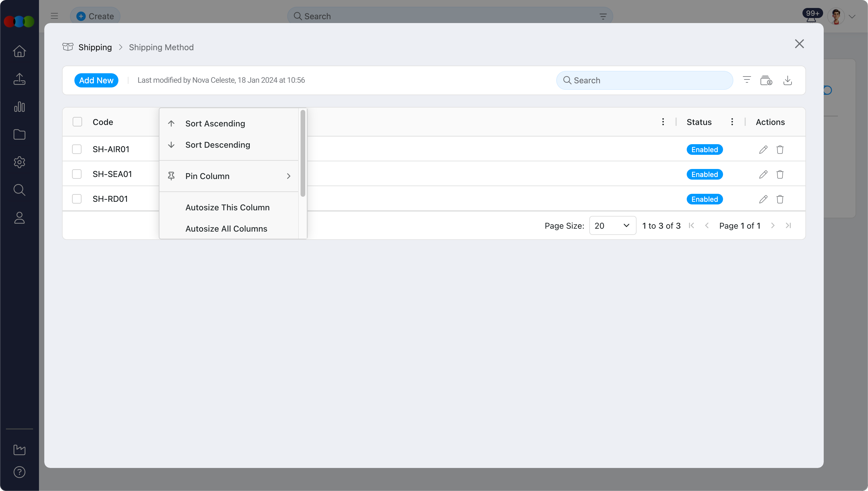Choose Autosize All Columns in the menu
Image resolution: width=868 pixels, height=491 pixels.
[x=226, y=228]
